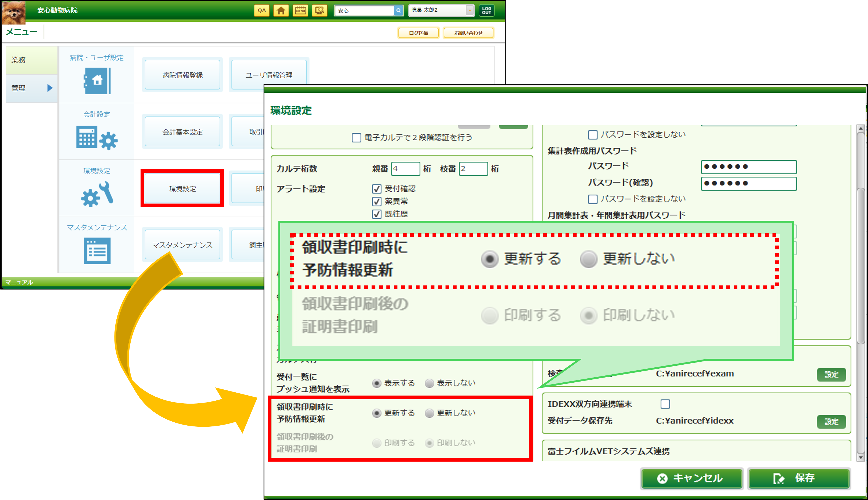The image size is (868, 500).
Task: Open the MENU icon in the header
Action: point(300,10)
